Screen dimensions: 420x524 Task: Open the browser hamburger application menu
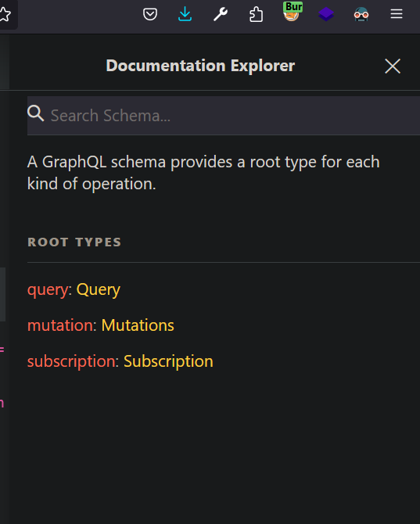397,14
